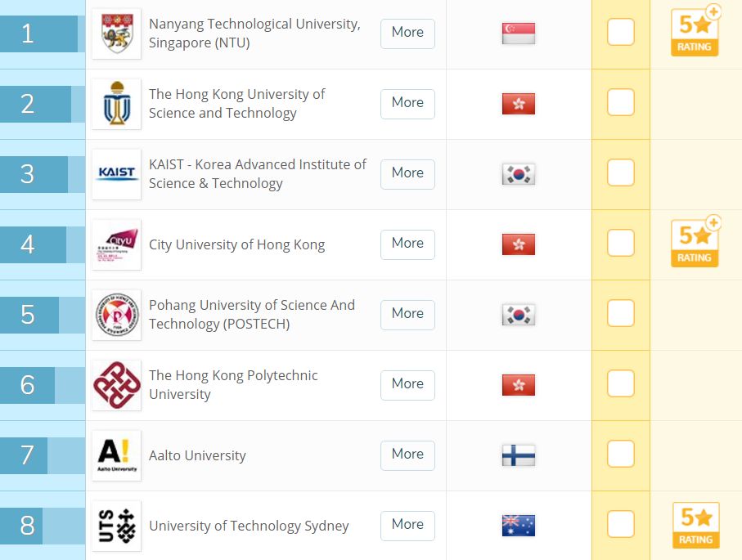Click the Australia flag icon
The image size is (742, 560).
coord(518,526)
